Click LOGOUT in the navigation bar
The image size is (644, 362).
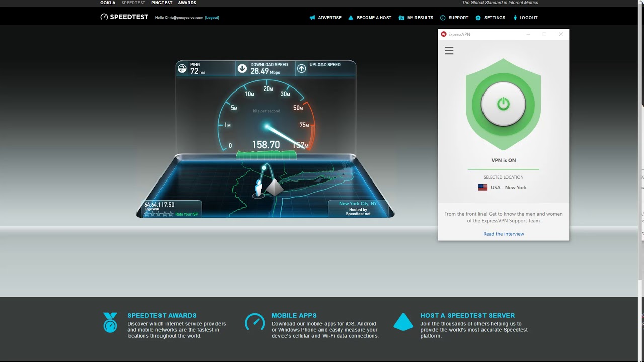(x=528, y=18)
